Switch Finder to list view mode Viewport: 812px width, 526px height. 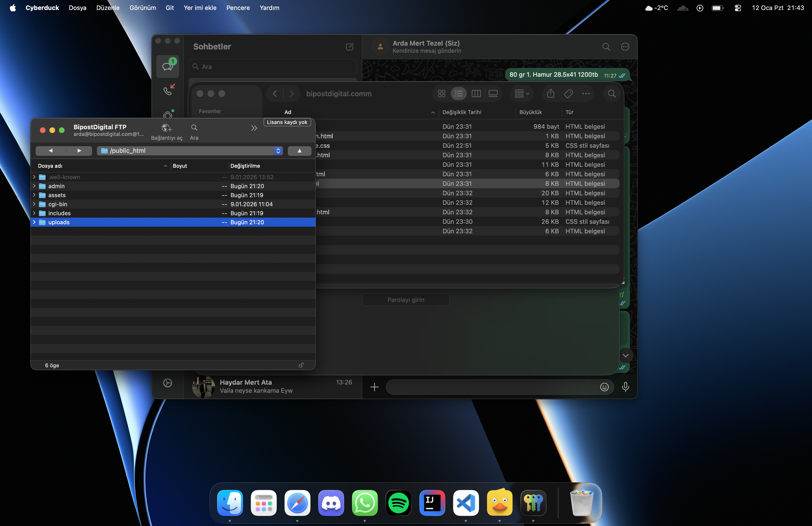(458, 94)
